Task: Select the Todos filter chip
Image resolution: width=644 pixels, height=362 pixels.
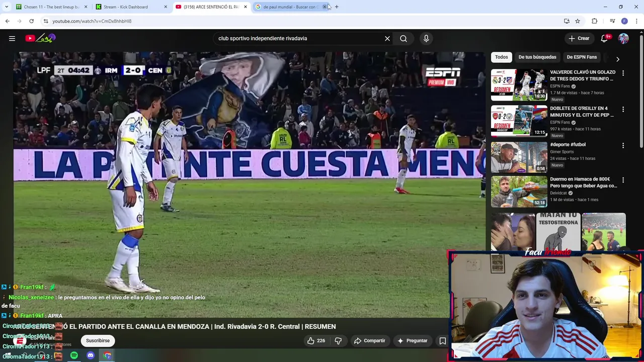Action: click(x=501, y=57)
